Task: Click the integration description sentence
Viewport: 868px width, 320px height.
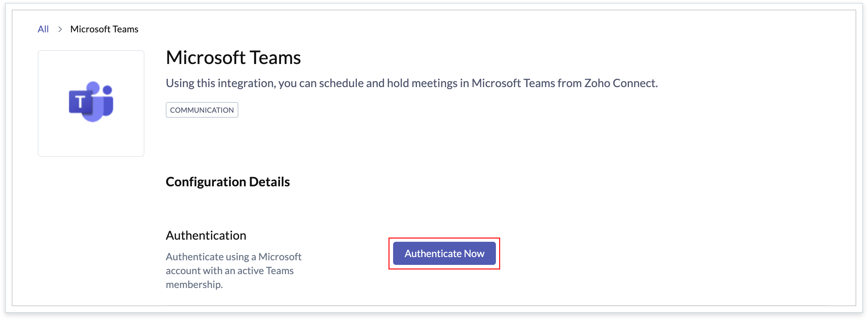Action: tap(412, 83)
